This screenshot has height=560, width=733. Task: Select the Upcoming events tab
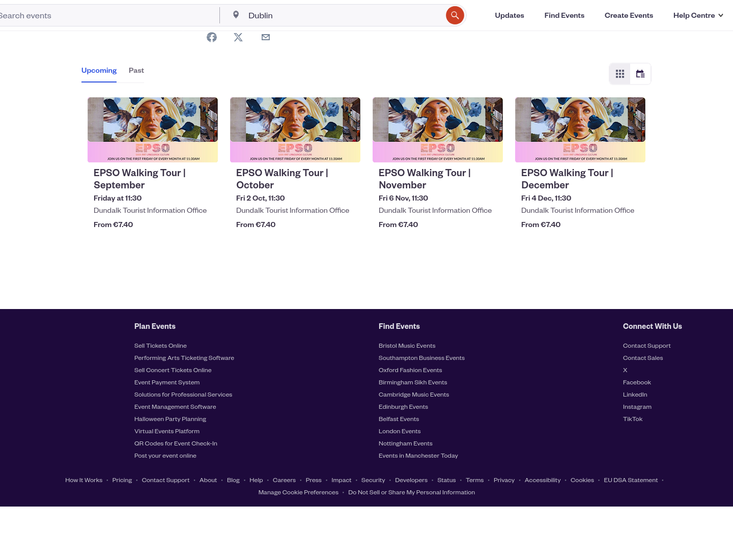tap(99, 71)
